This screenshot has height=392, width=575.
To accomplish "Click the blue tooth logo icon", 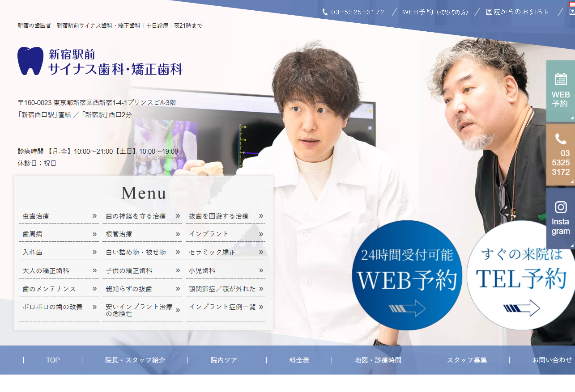I will 30,61.
